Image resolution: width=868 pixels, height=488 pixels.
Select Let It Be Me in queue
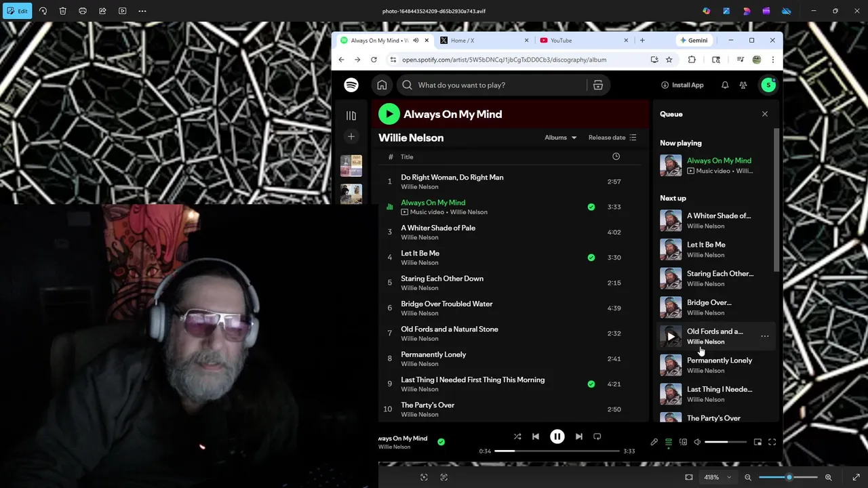tap(715, 249)
